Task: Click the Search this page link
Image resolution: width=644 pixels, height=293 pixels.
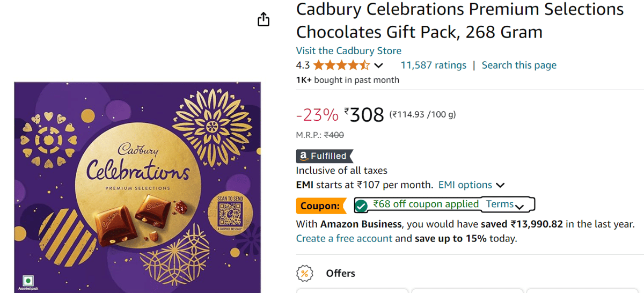Action: 518,65
